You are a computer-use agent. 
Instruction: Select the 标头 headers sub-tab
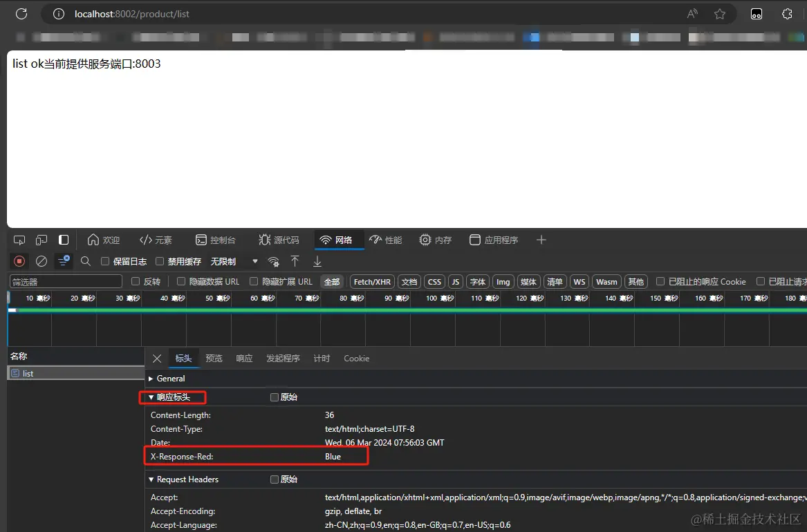(183, 359)
